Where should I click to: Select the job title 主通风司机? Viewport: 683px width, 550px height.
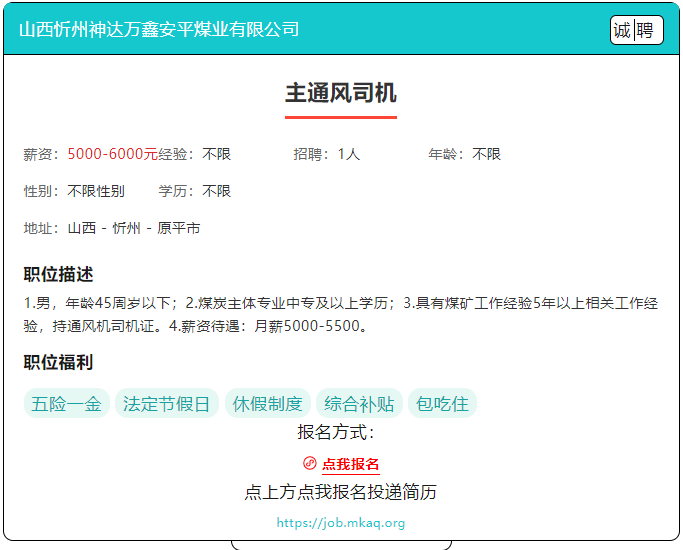tap(341, 93)
